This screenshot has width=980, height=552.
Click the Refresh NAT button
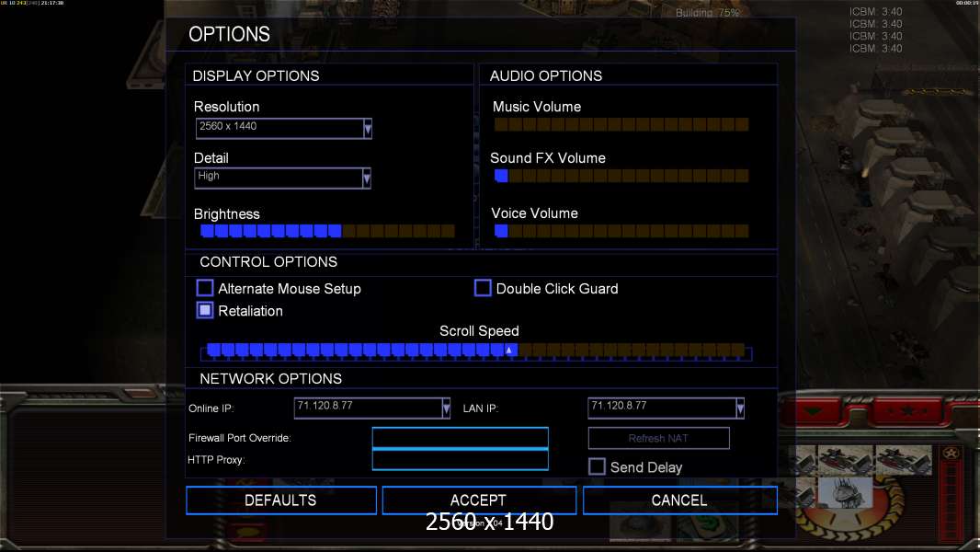[659, 438]
